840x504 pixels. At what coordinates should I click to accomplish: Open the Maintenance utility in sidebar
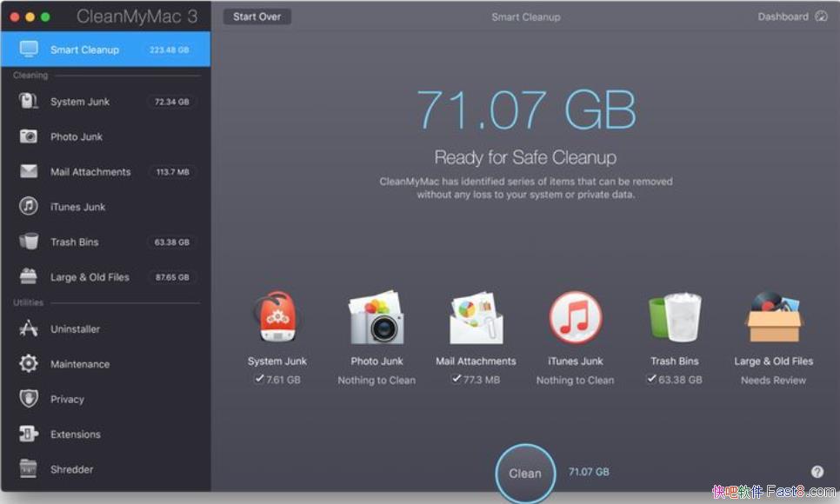80,363
